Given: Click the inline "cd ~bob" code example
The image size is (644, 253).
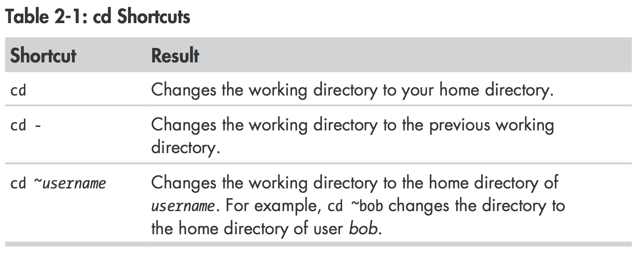Looking at the screenshot, I should click(356, 206).
